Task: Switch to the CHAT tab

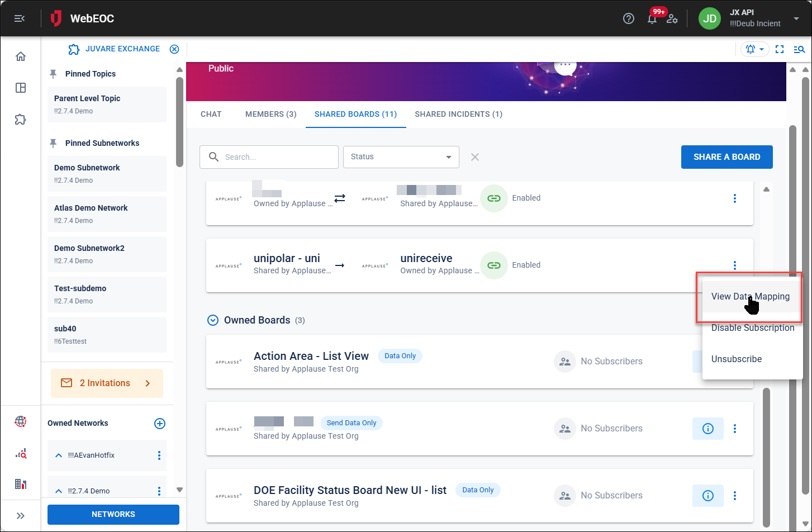Action: tap(211, 114)
